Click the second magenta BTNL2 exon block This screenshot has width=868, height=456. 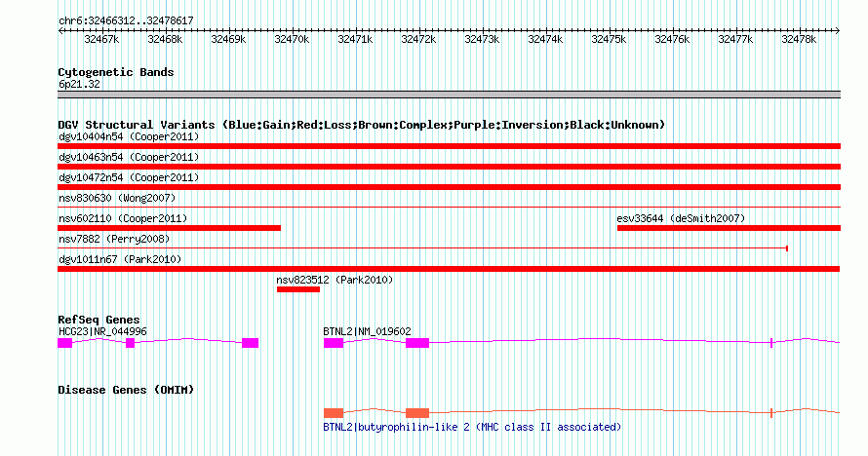(x=417, y=343)
